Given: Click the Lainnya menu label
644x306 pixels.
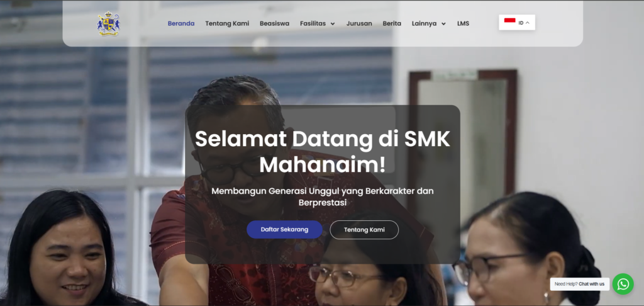Looking at the screenshot, I should (x=425, y=23).
